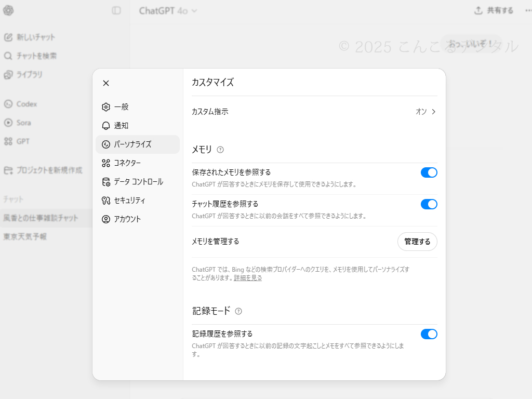Click the メモリを管理する row label
532x399 pixels.
point(216,242)
